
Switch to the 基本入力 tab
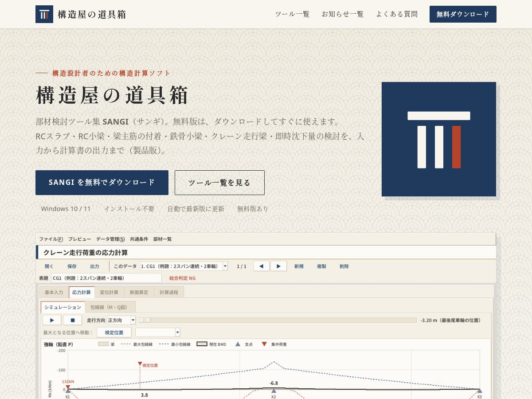(54, 292)
